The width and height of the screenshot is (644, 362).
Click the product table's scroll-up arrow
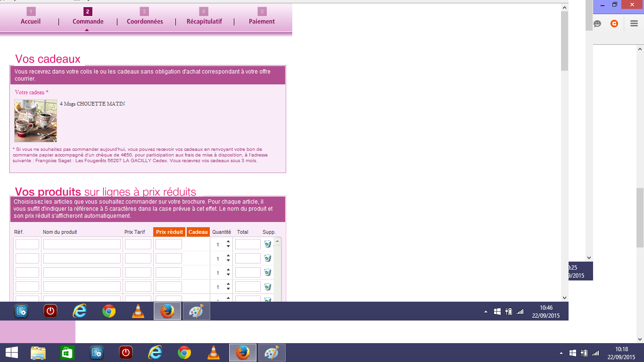[277, 241]
